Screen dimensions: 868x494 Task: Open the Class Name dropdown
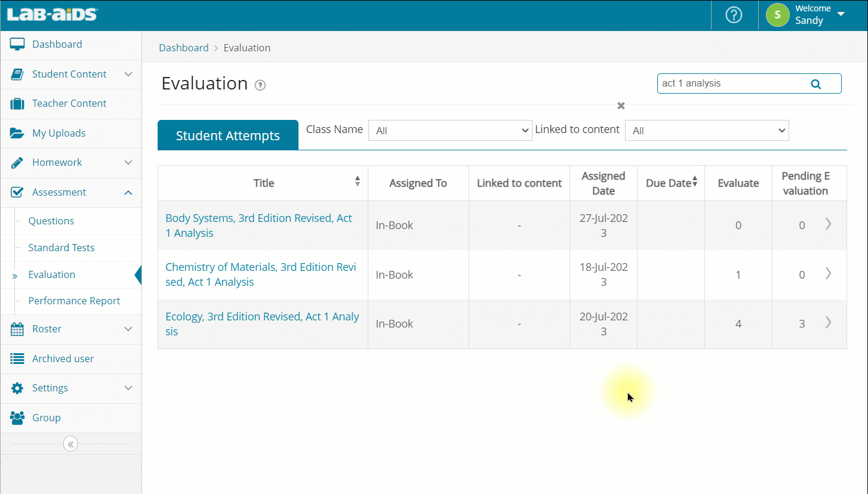[x=450, y=131]
